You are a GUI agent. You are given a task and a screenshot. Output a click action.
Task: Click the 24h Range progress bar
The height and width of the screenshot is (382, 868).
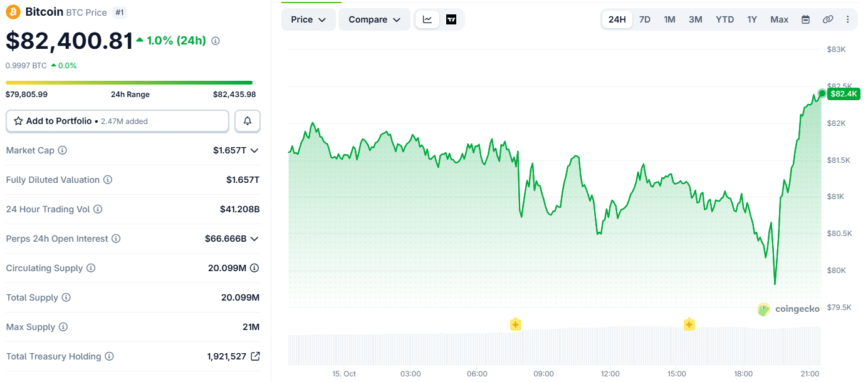129,82
